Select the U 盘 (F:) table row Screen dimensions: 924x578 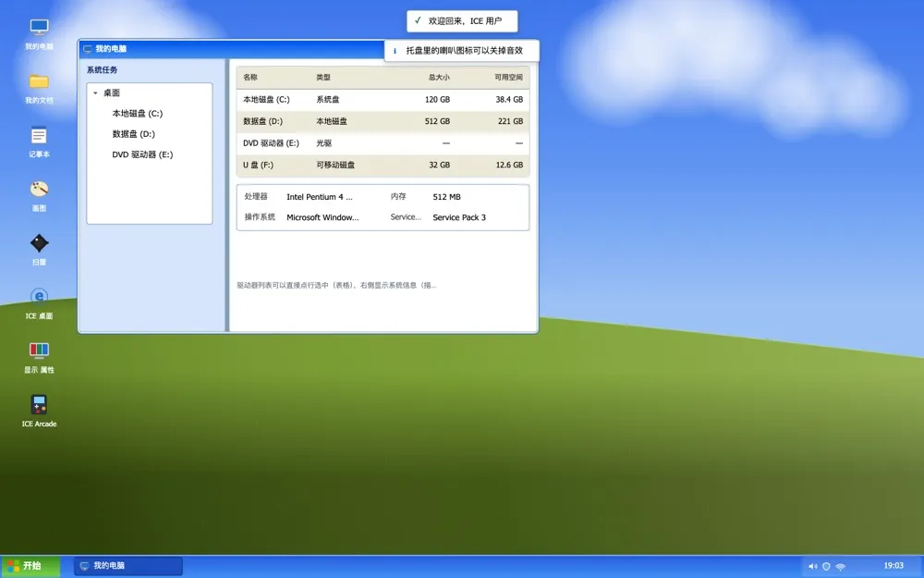[383, 166]
